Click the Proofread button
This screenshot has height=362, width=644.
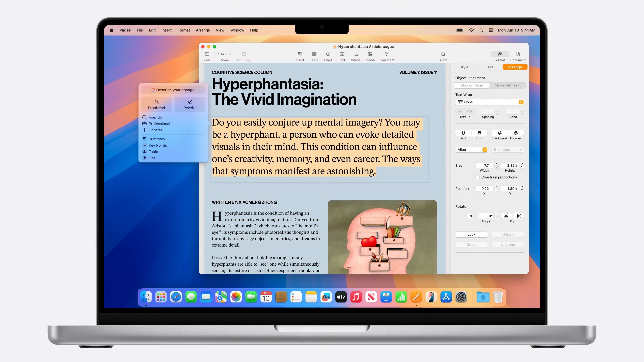pyautogui.click(x=157, y=104)
